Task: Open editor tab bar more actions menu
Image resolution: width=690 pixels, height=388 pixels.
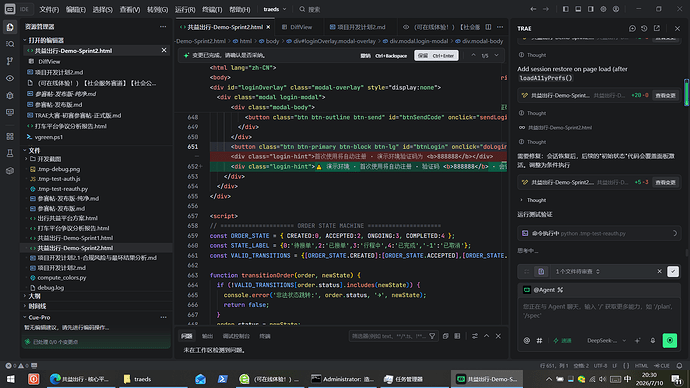Action: coord(500,27)
